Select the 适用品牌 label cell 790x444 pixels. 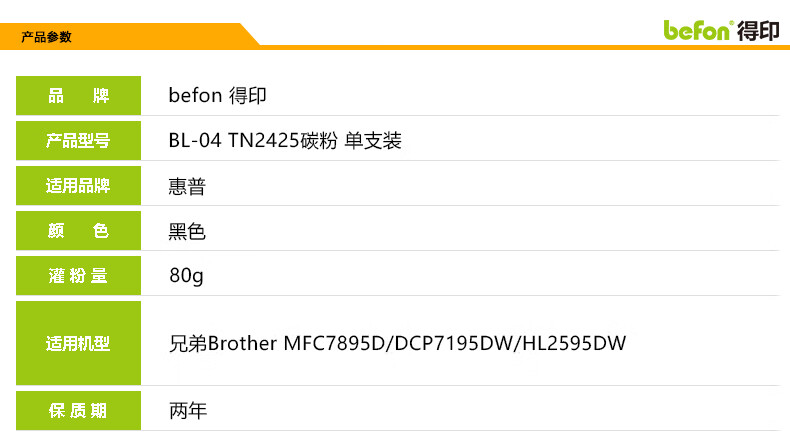coord(78,186)
